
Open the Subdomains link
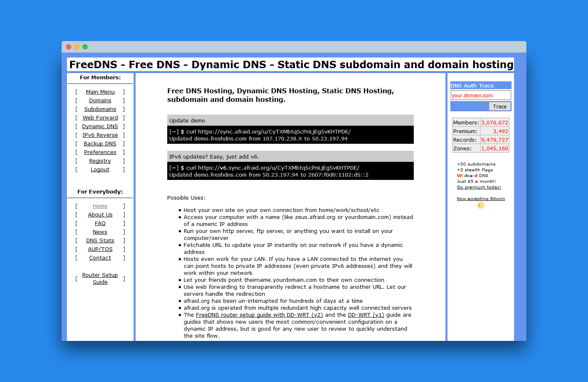(x=100, y=109)
